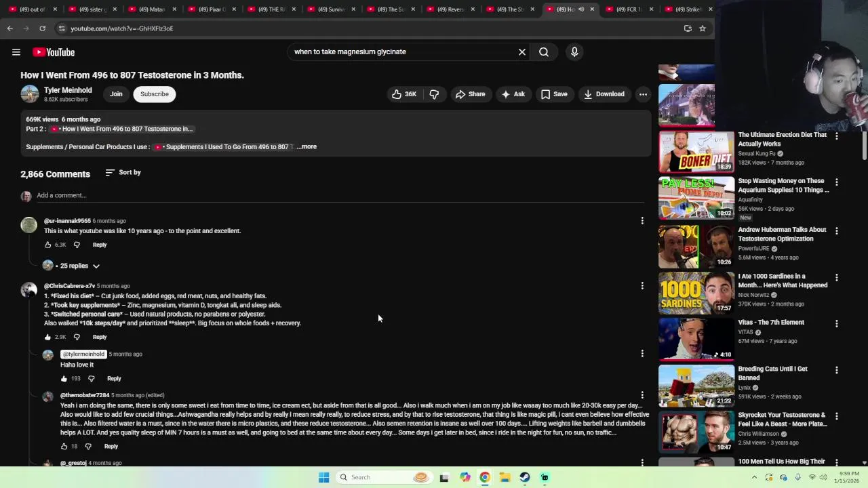Reload the page
This screenshot has width=868, height=488.
point(42,28)
